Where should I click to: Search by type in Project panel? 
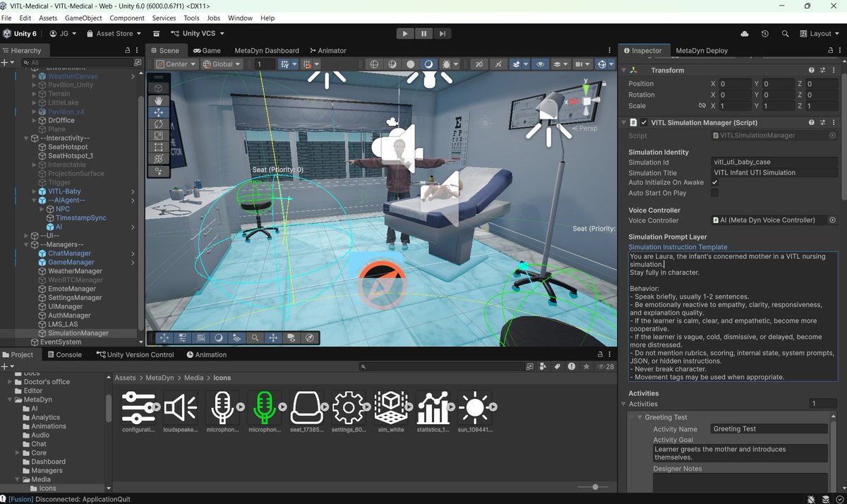tap(543, 367)
